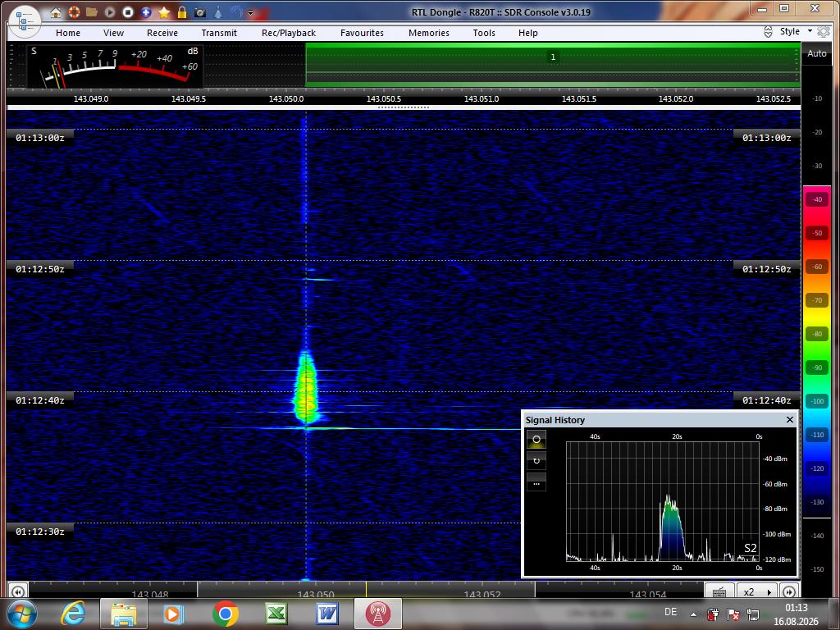Open Windows Media Player from taskbar
Image resolution: width=840 pixels, height=630 pixels.
pos(174,614)
